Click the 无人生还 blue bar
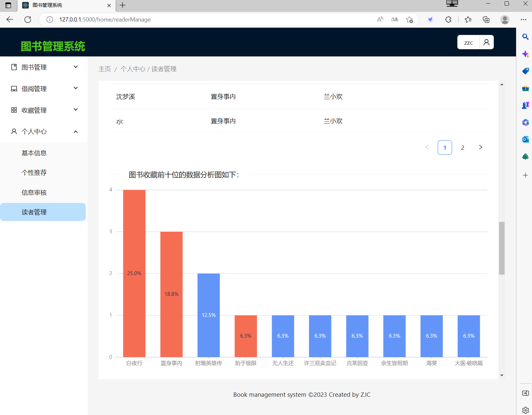 [x=283, y=336]
